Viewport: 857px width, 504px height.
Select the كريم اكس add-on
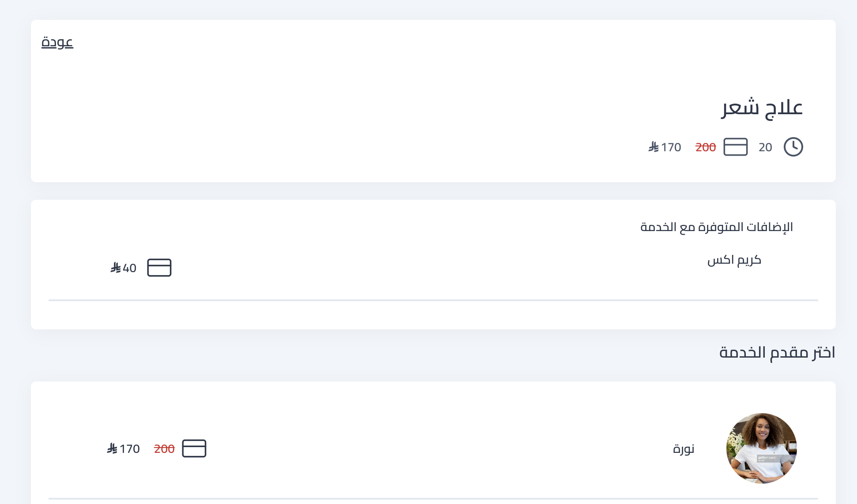[734, 260]
